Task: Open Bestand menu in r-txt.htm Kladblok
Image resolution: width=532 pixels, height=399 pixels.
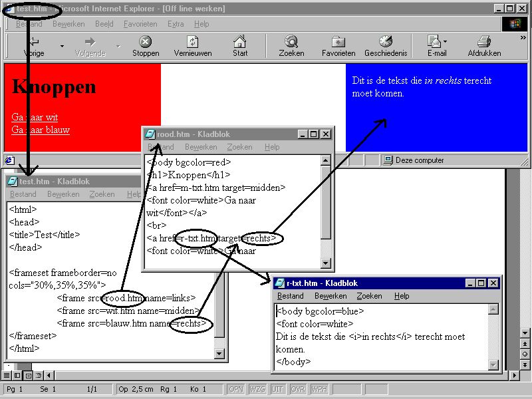Action: [291, 296]
